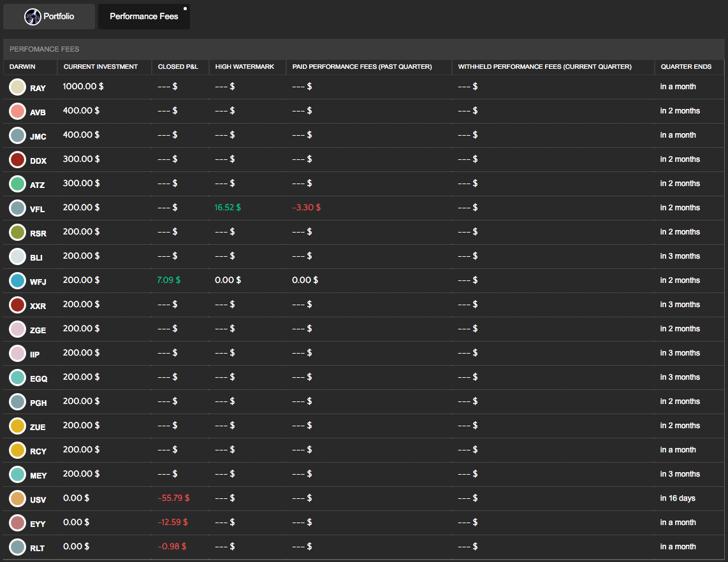The height and width of the screenshot is (562, 728).
Task: Click USV closed P&L value -55.79 $
Action: coord(173,498)
